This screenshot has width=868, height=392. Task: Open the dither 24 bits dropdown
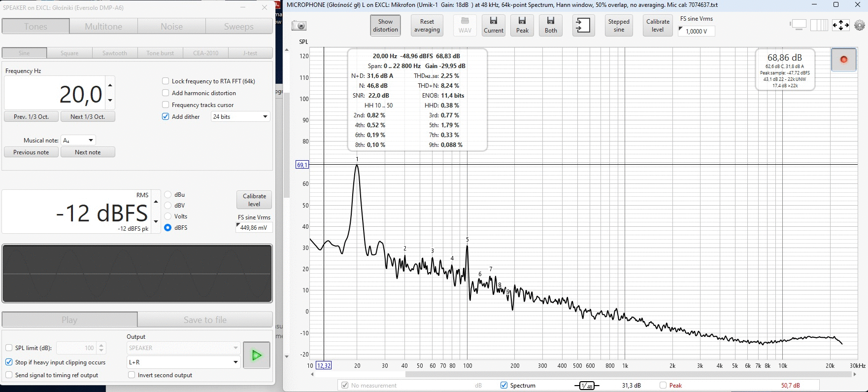tap(240, 117)
